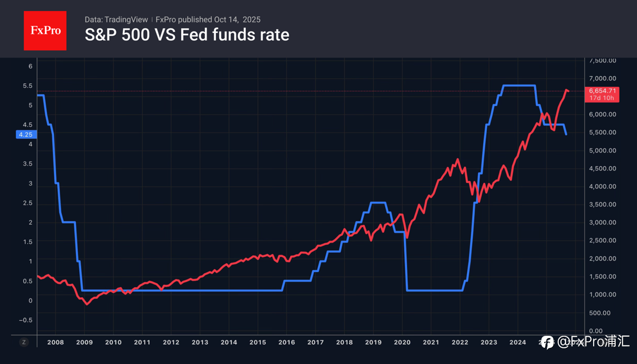Click the red S&P 500 line endpoint dot
The width and height of the screenshot is (637, 364).
point(567,91)
